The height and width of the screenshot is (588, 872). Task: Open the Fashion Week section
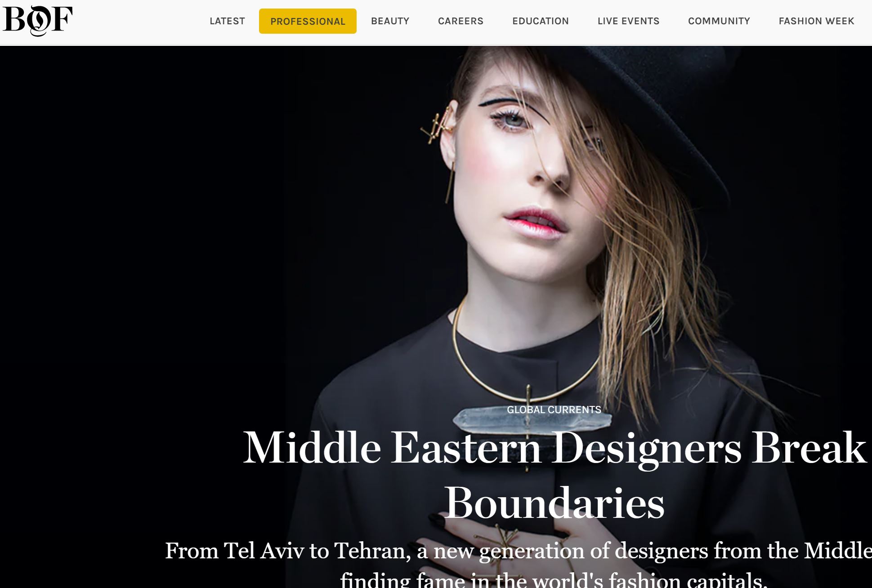coord(816,21)
